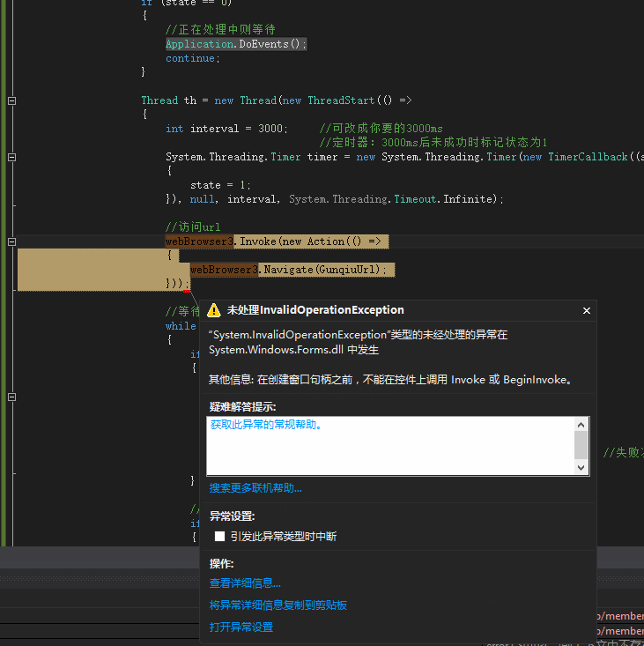This screenshot has width=644, height=646.
Task: Click the troubleshooting tips scrollbar up arrow
Action: coord(581,425)
